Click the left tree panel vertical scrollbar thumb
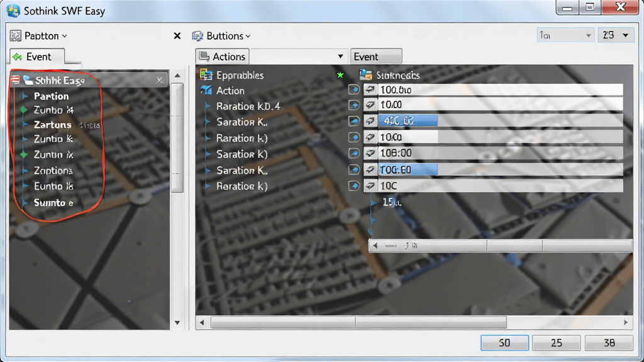 point(177,138)
